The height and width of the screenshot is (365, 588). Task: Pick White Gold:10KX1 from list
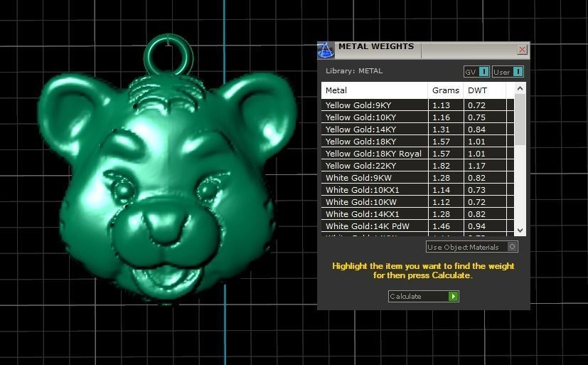[374, 190]
